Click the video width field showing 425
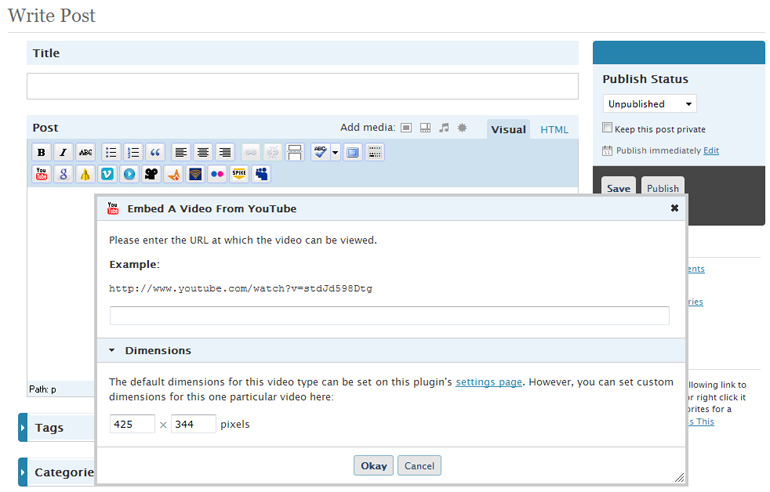The image size is (770, 492). click(x=132, y=424)
